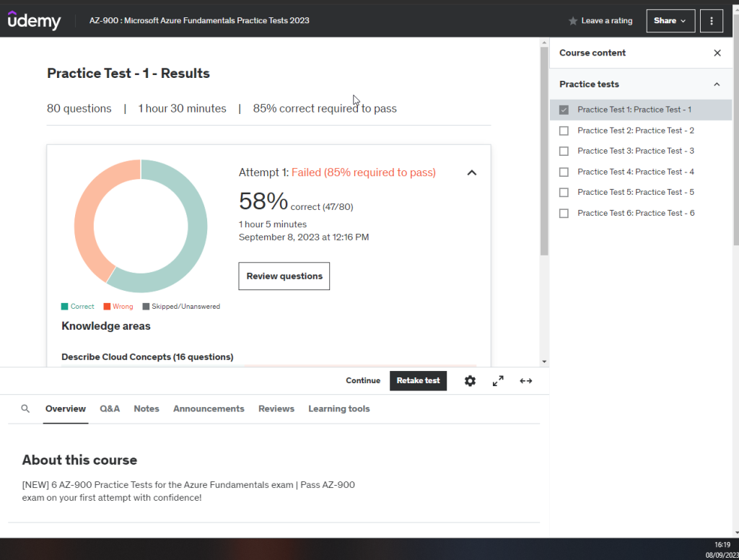Image resolution: width=739 pixels, height=560 pixels.
Task: Close the Course content panel
Action: [717, 53]
